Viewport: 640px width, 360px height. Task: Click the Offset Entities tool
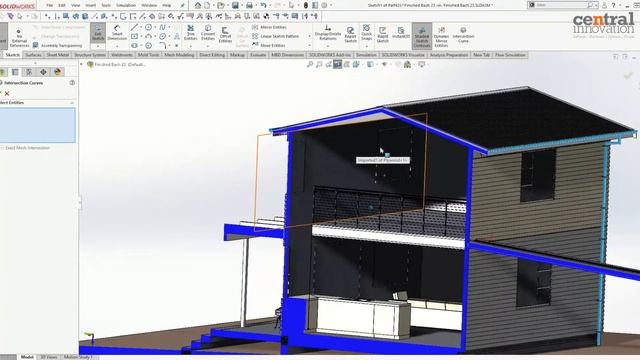pyautogui.click(x=225, y=34)
